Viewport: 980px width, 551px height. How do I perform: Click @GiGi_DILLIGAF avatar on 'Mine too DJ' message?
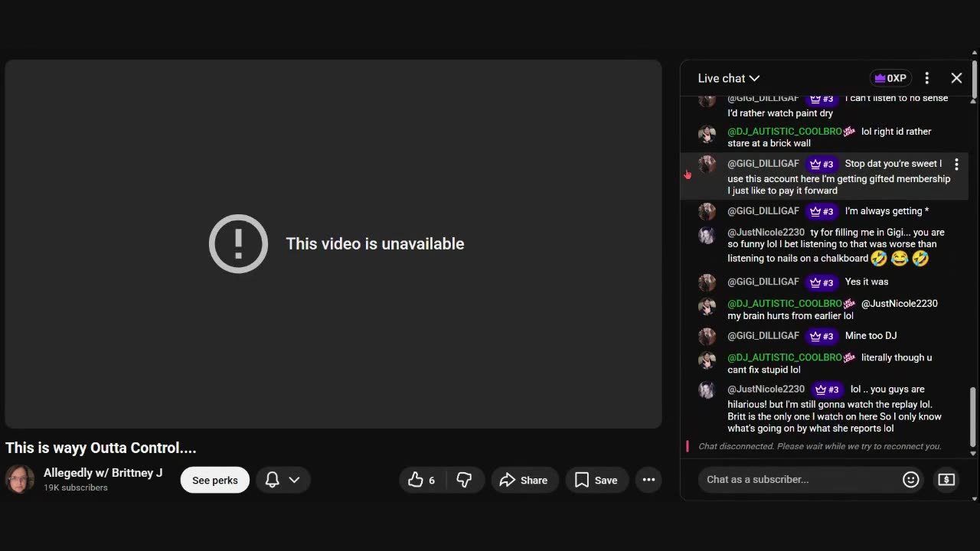pos(707,336)
